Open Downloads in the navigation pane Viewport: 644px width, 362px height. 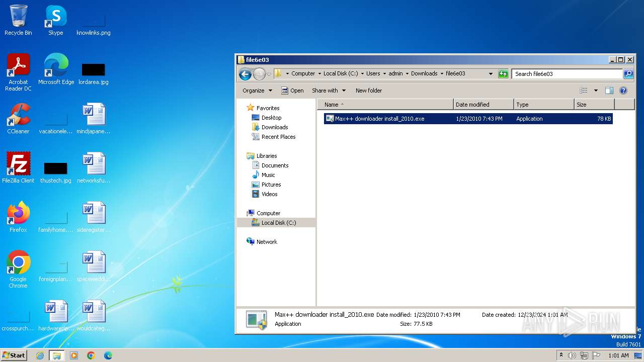click(275, 127)
